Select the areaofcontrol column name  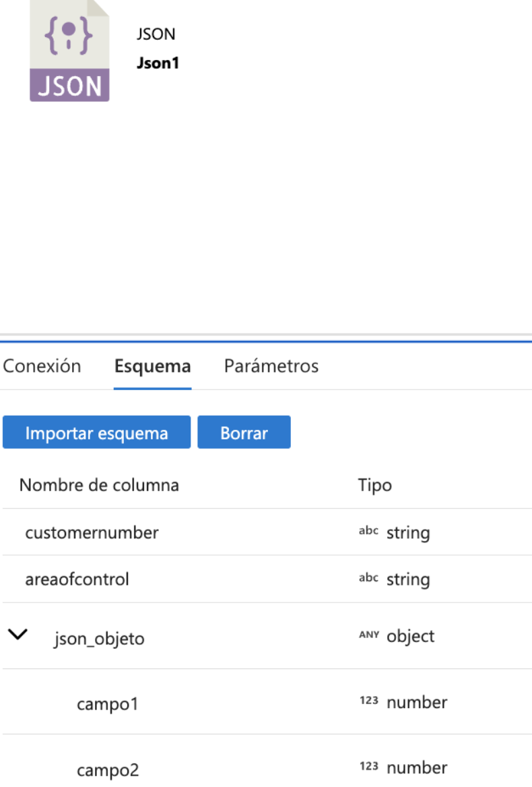(77, 579)
